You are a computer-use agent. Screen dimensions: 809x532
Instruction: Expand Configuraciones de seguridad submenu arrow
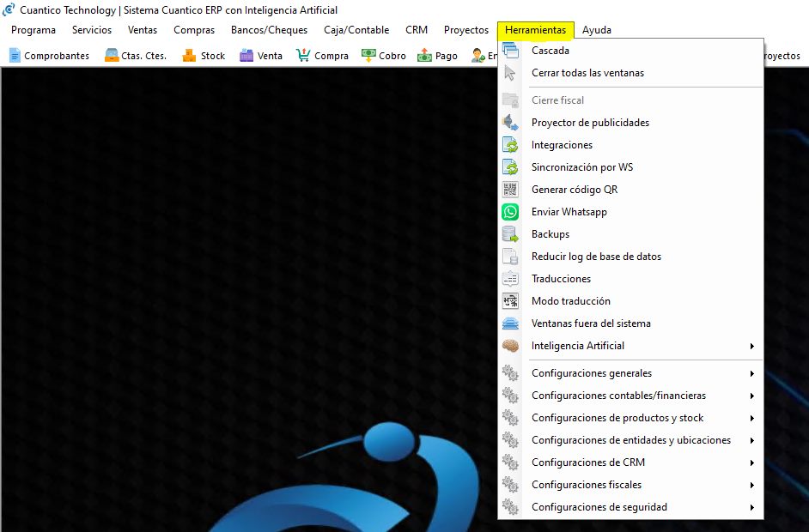pyautogui.click(x=752, y=507)
